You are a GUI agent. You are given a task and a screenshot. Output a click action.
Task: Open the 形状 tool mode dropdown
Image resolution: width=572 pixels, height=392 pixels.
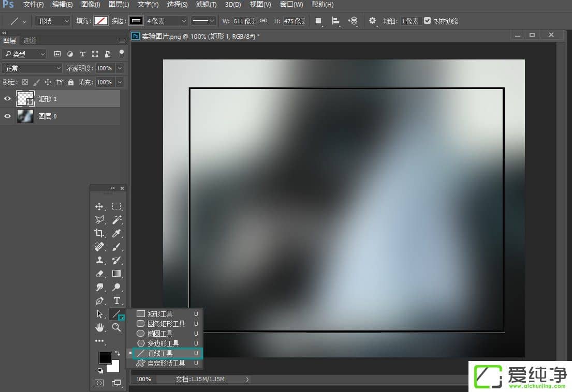(x=52, y=21)
